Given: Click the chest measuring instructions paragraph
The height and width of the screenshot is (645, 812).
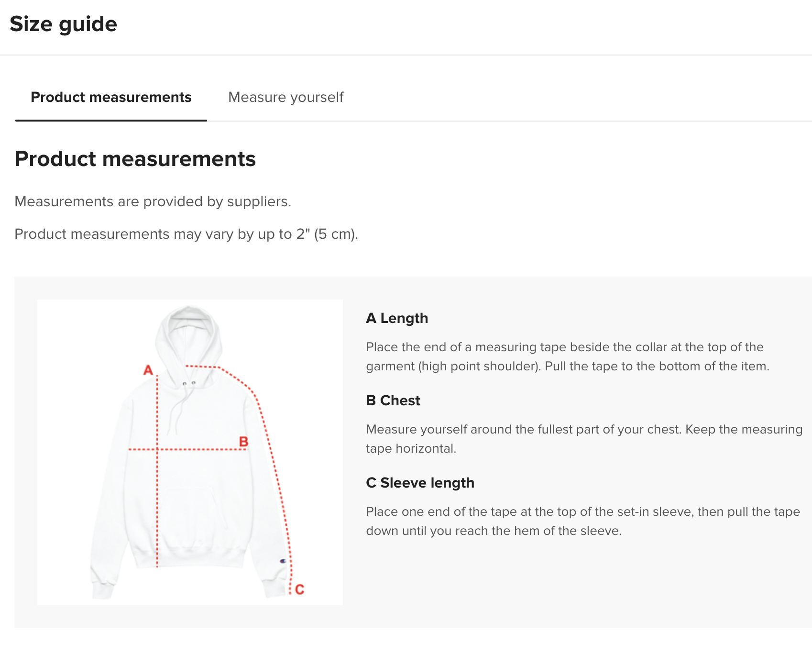Looking at the screenshot, I should 584,439.
